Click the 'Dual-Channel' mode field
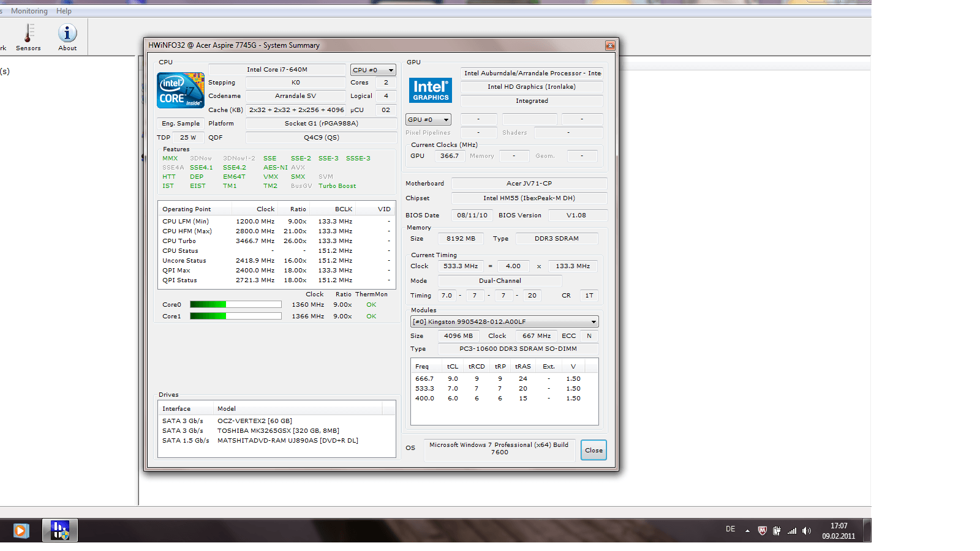Screen dimensions: 980x551 pos(500,281)
